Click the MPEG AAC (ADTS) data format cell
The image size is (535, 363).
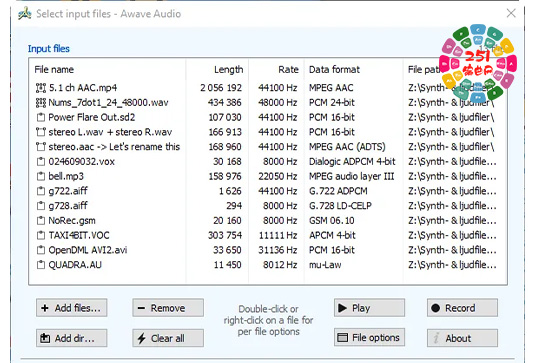pos(347,147)
